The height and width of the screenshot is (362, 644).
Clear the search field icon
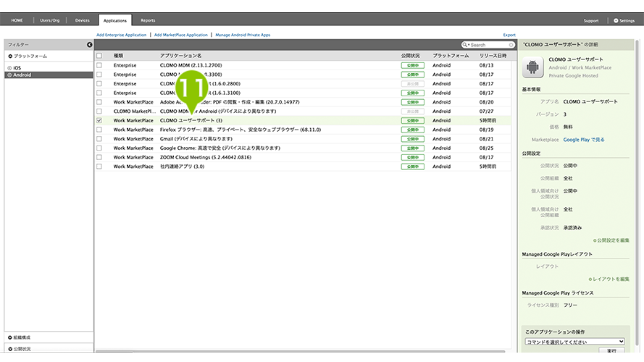511,45
